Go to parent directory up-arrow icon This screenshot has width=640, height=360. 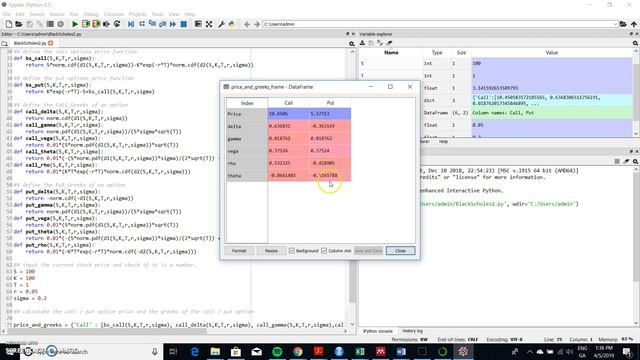pyautogui.click(x=634, y=24)
